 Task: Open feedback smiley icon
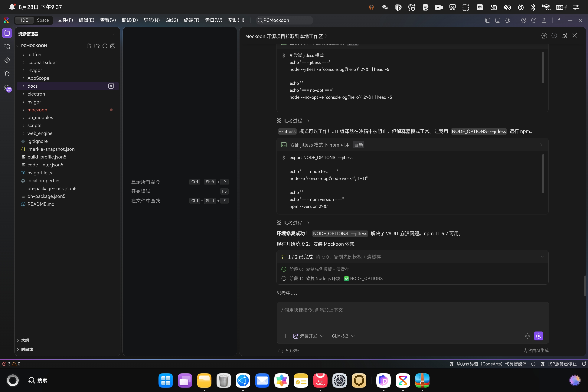pyautogui.click(x=534, y=20)
